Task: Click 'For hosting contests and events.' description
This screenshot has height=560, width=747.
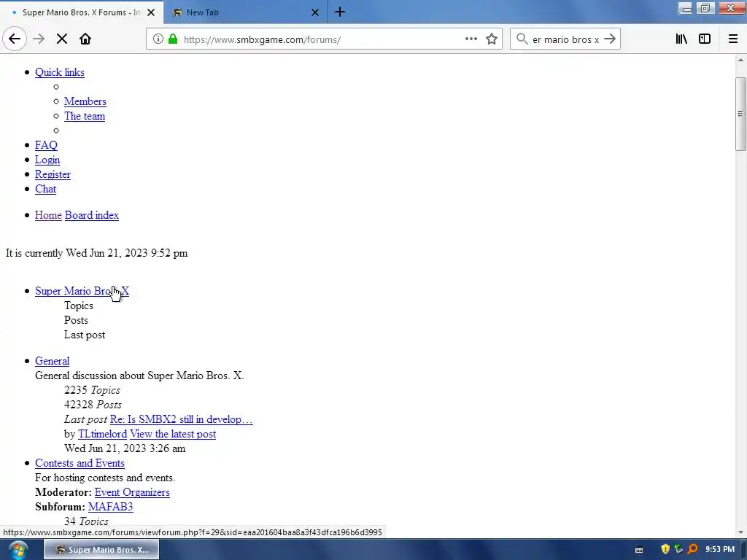Action: (105, 478)
